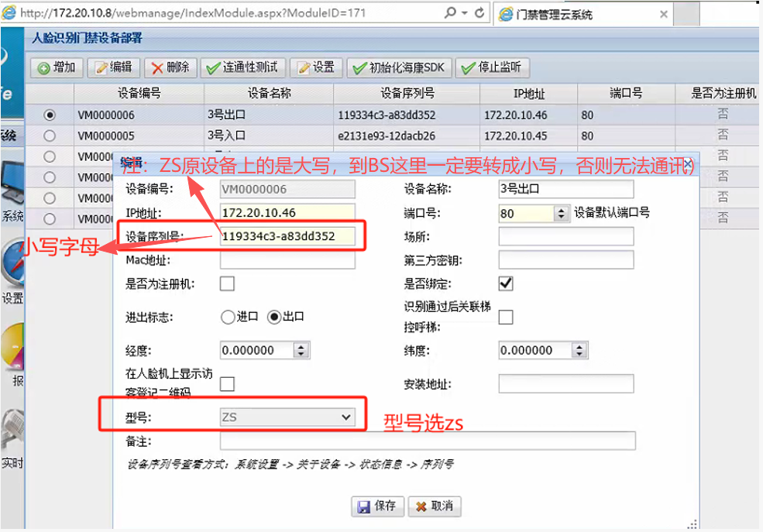Toggle 在人脸机上显示访客登记二维码 checkbox
763x532 pixels.
tap(227, 384)
